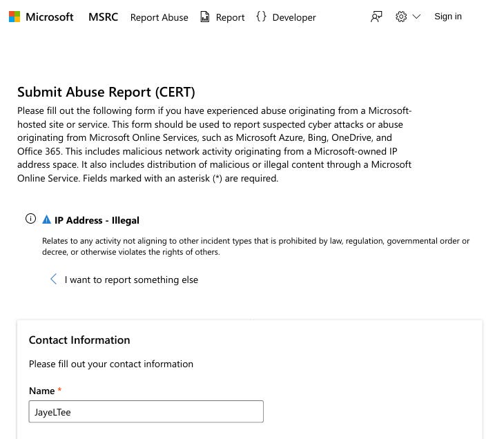504x439 pixels.
Task: Click the Report document icon
Action: coord(205,17)
